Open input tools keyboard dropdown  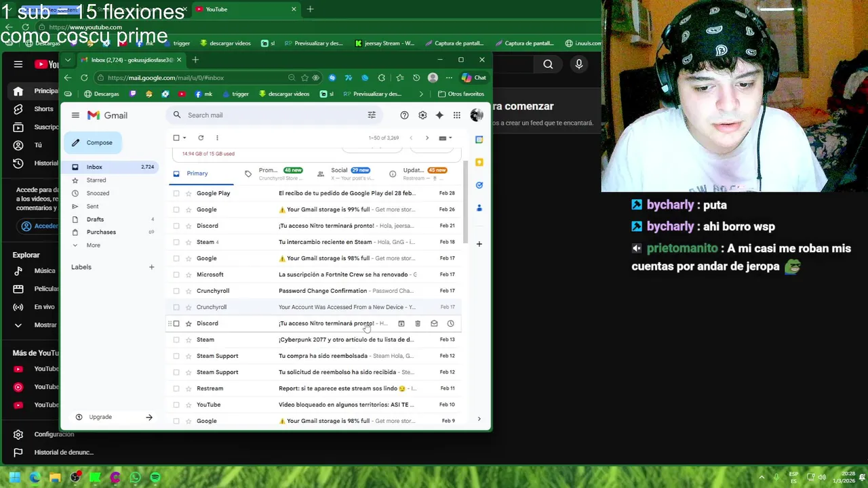pyautogui.click(x=445, y=138)
